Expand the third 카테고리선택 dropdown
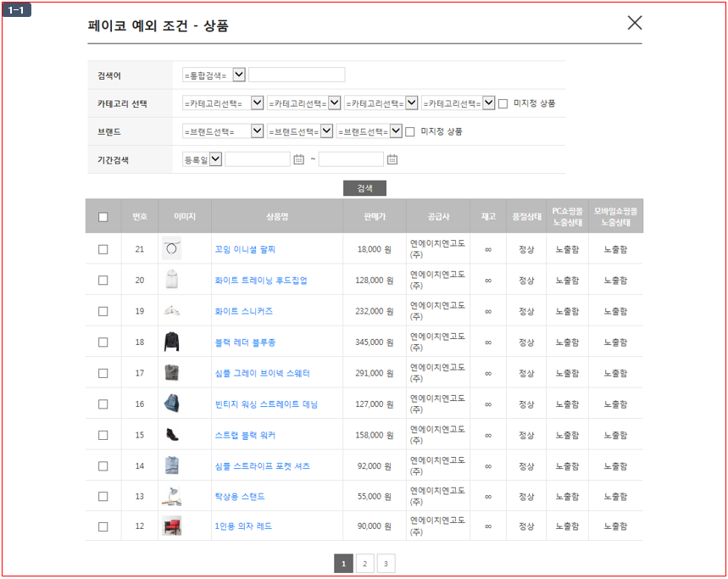The width and height of the screenshot is (728, 579). [381, 103]
